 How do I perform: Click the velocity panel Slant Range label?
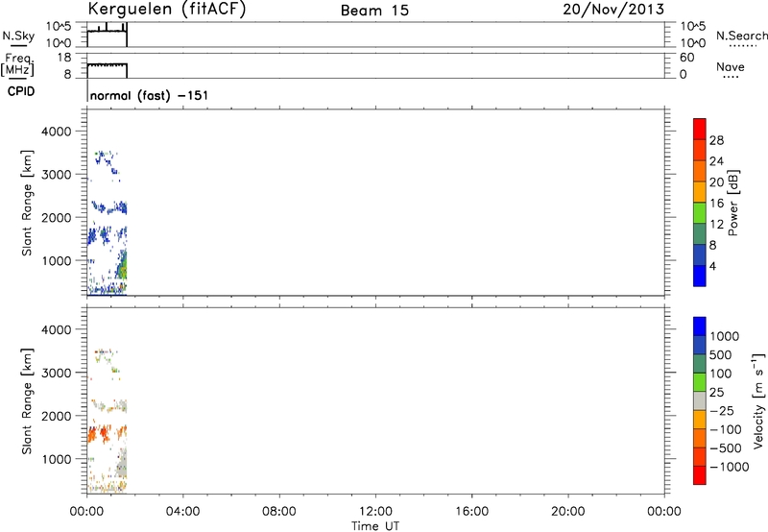click(27, 401)
